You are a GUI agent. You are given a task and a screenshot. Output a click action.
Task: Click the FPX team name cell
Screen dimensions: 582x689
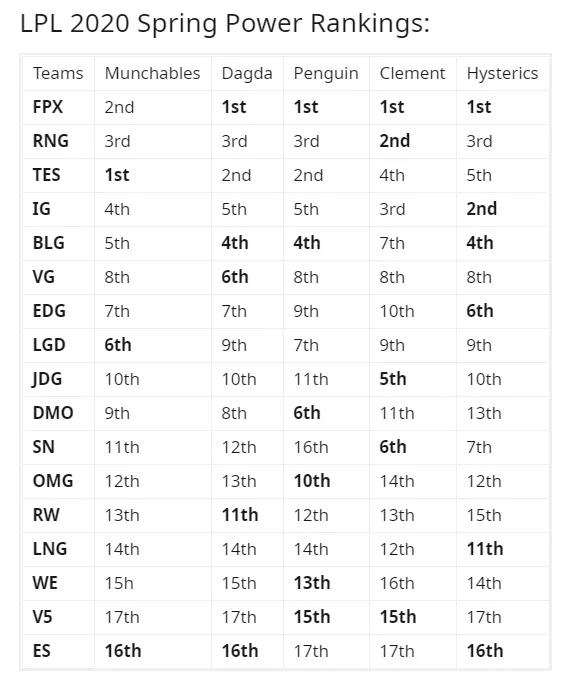[48, 107]
